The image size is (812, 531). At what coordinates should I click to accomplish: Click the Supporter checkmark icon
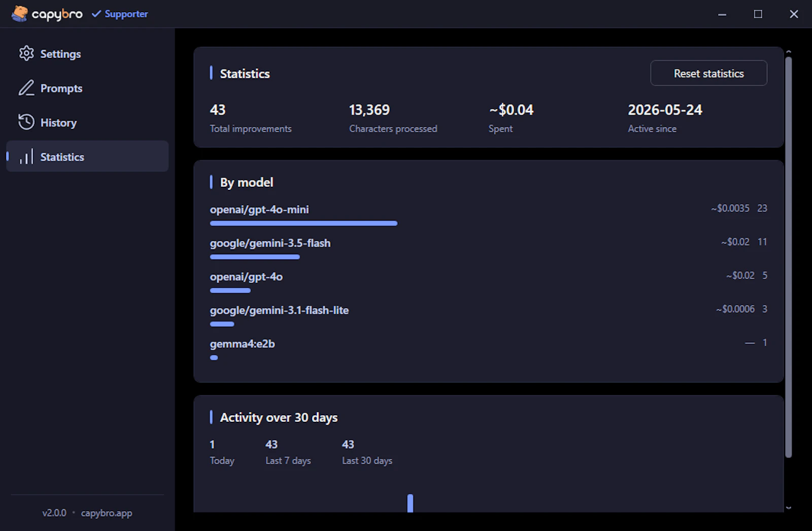[x=96, y=14]
